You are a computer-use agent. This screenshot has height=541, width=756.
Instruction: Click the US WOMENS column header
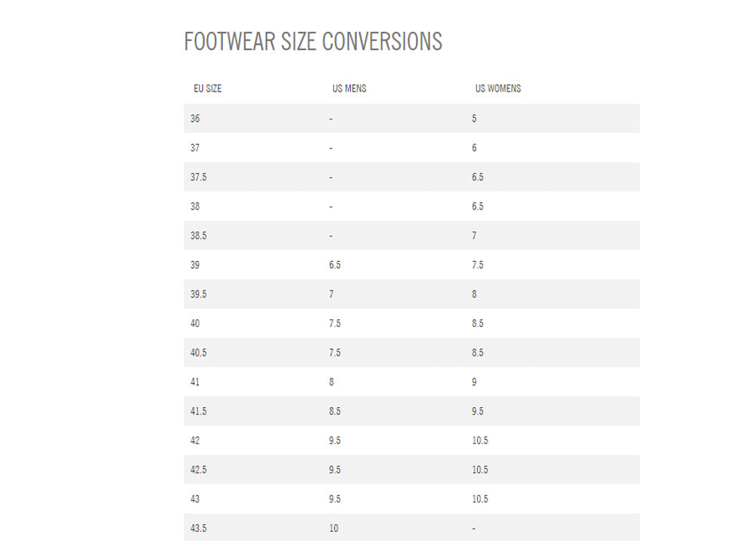(497, 89)
